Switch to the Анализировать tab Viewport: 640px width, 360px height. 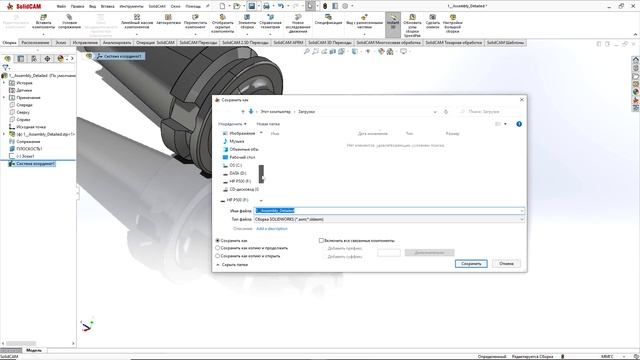pyautogui.click(x=117, y=42)
